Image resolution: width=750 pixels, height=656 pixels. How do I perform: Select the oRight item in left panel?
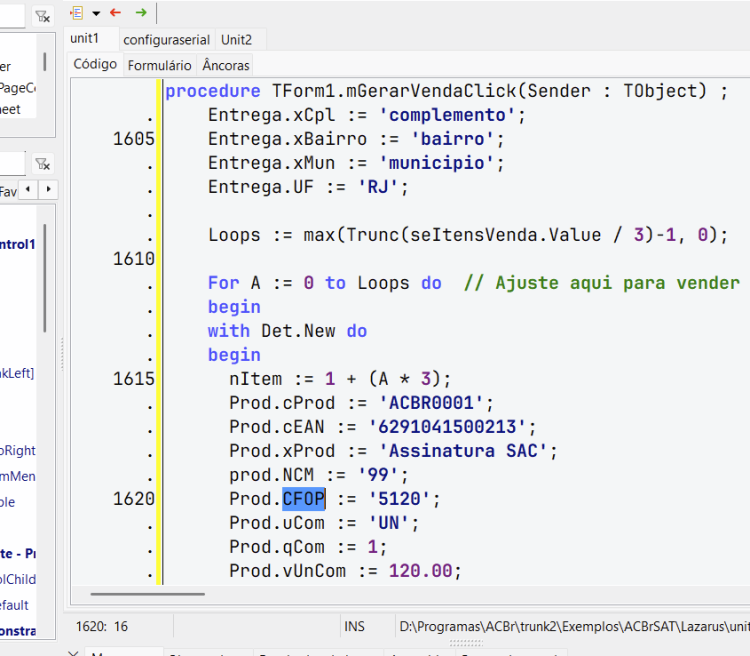pos(18,451)
